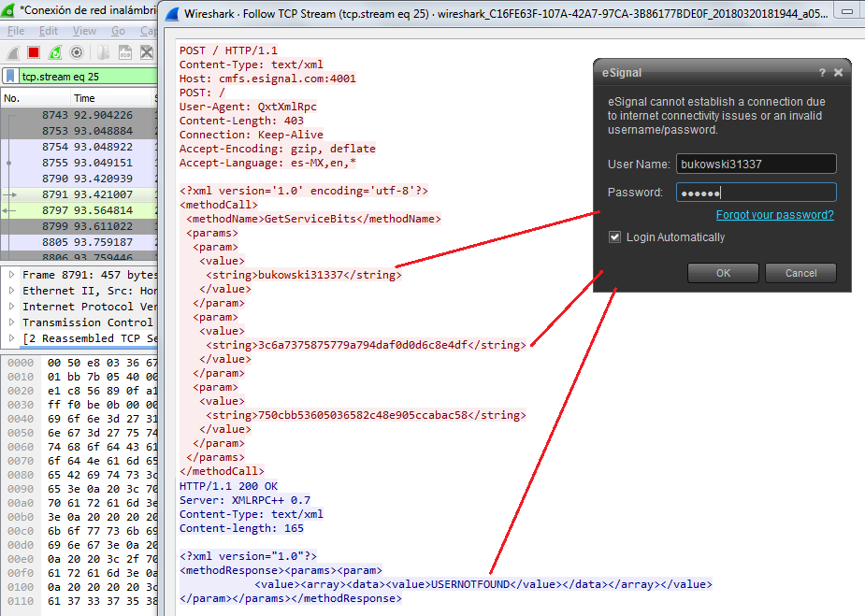
Task: Select packet row 8799
Action: point(79,226)
